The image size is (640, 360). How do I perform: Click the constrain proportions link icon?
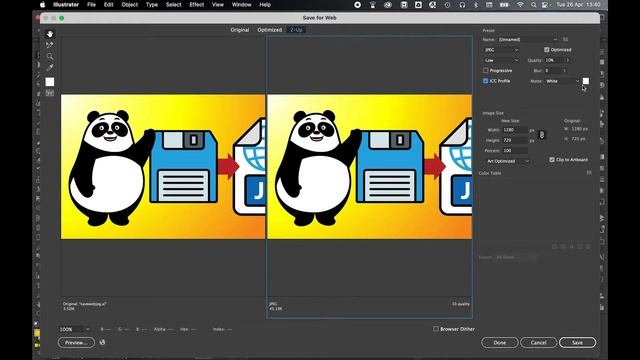(x=542, y=135)
